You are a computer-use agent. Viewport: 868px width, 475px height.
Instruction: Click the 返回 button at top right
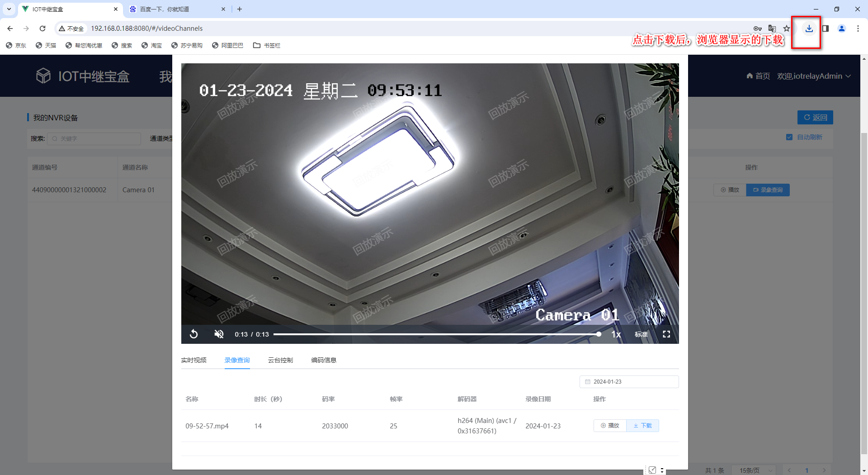pos(815,117)
